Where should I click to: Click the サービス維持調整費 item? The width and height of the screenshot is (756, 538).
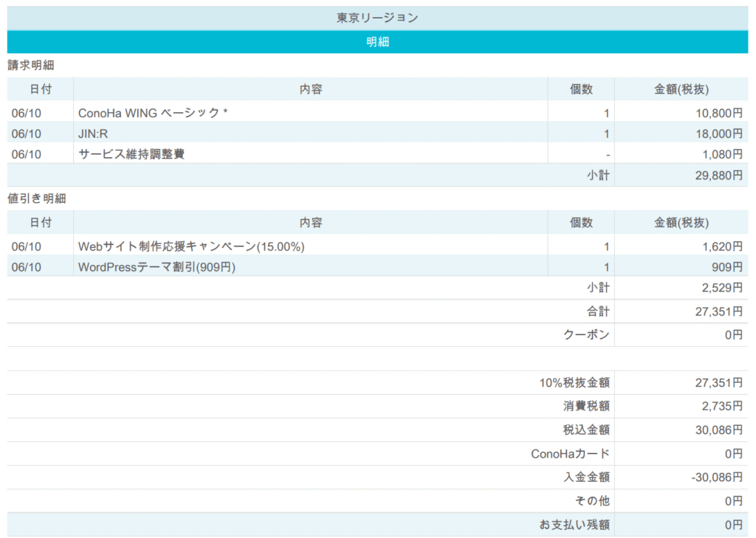point(131,154)
